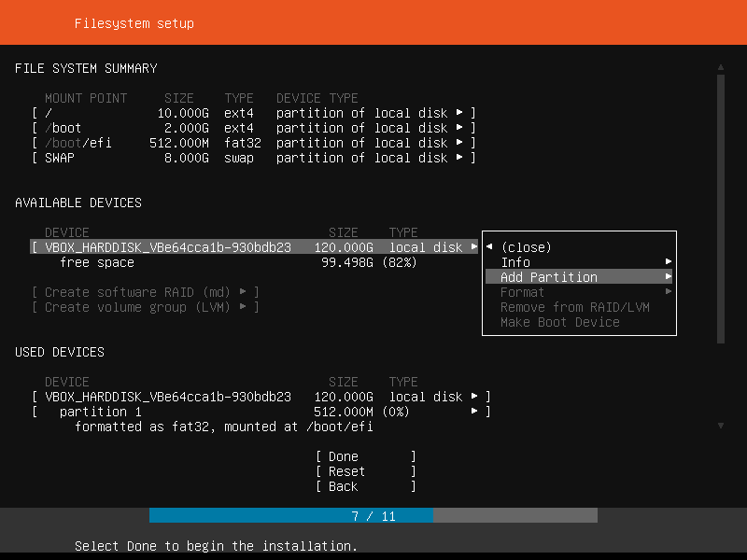This screenshot has width=747, height=560.
Task: Click the scrollbar up arrow at top right
Action: pos(721,67)
